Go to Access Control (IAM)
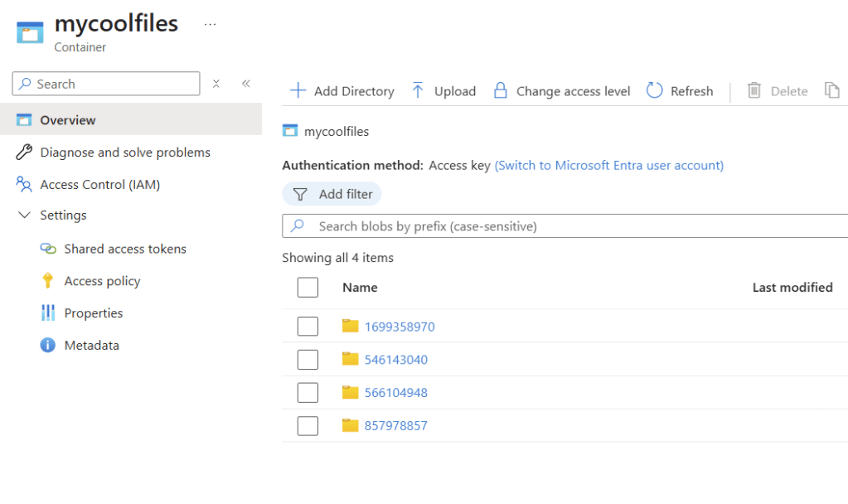 click(x=99, y=185)
